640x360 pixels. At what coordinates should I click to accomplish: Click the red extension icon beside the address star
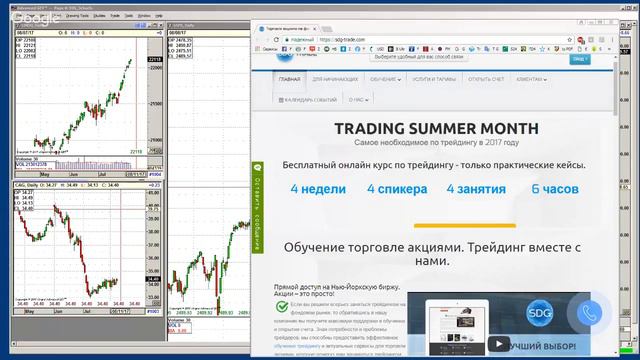coord(580,40)
